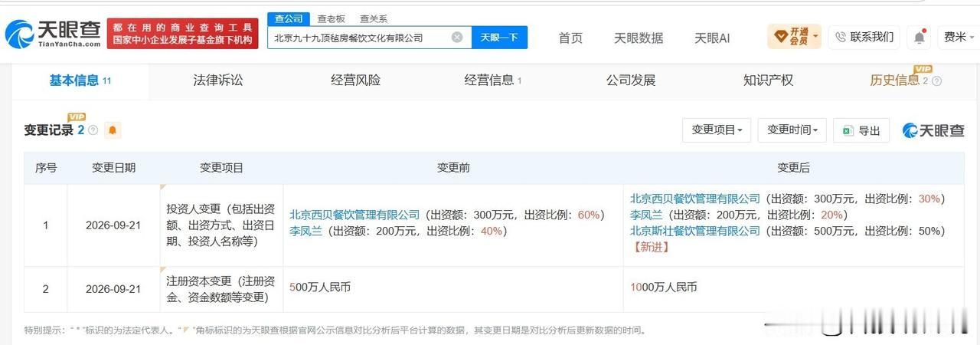The height and width of the screenshot is (345, 980).
Task: Select the 查公司 search tab
Action: click(x=289, y=19)
